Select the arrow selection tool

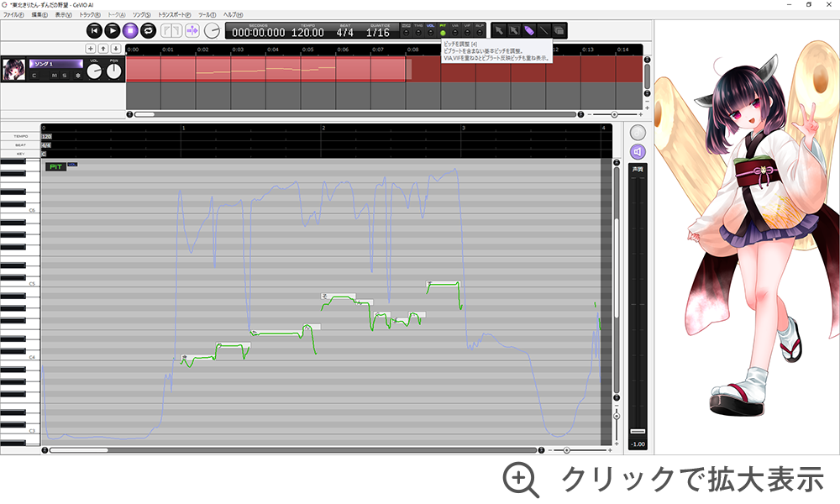click(x=499, y=30)
